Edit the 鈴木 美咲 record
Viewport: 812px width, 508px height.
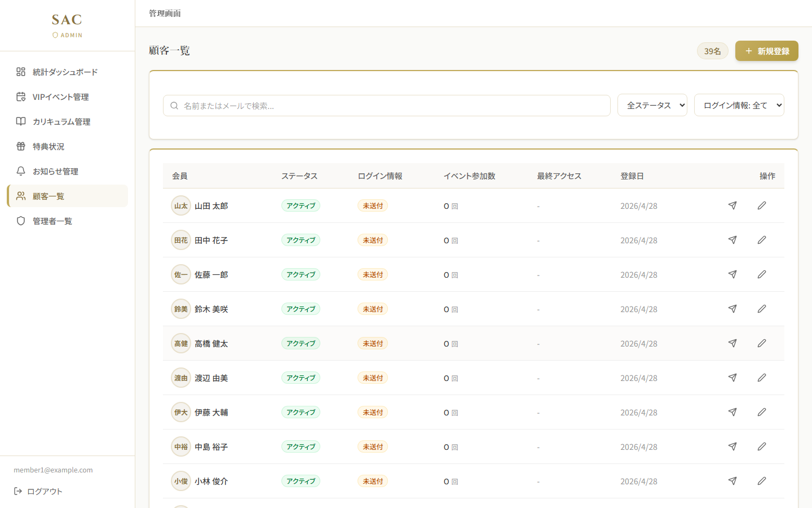click(x=762, y=309)
